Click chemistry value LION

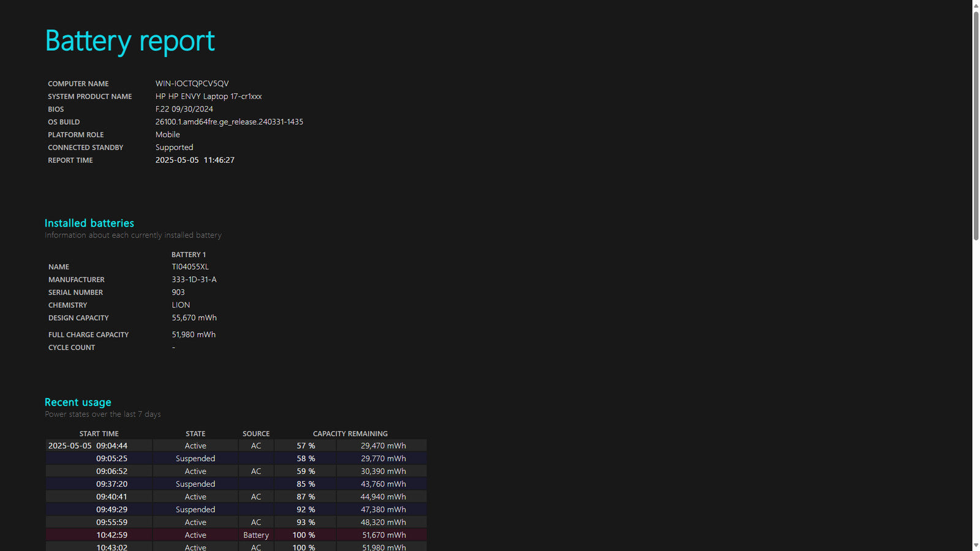click(181, 305)
